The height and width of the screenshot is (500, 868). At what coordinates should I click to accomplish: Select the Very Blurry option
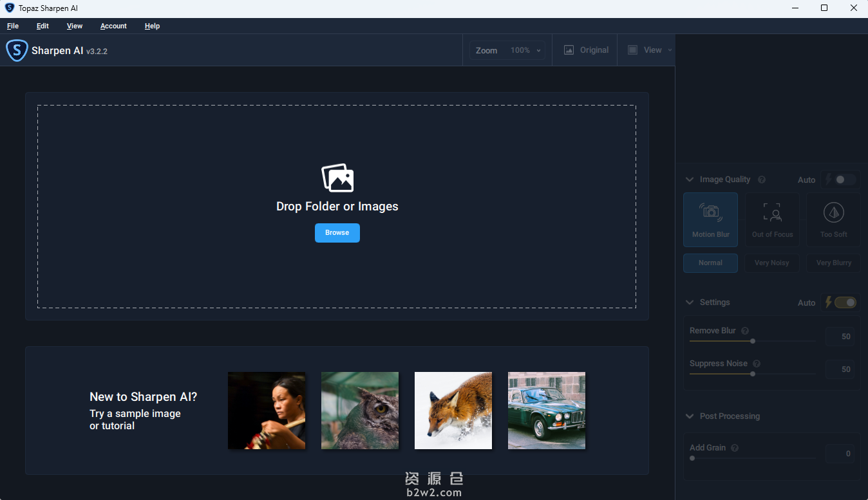(x=833, y=263)
